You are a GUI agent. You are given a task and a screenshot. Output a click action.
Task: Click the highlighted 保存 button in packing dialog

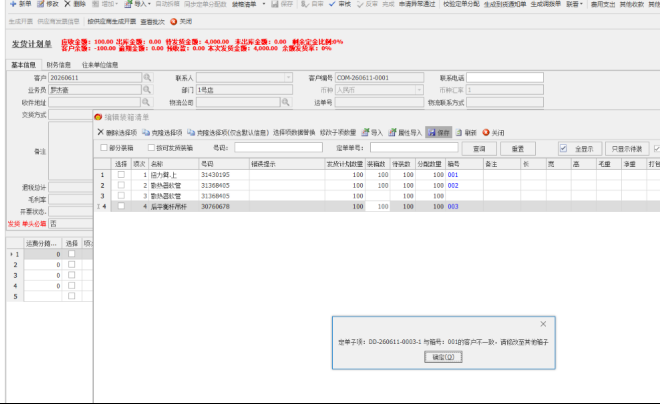pos(438,132)
